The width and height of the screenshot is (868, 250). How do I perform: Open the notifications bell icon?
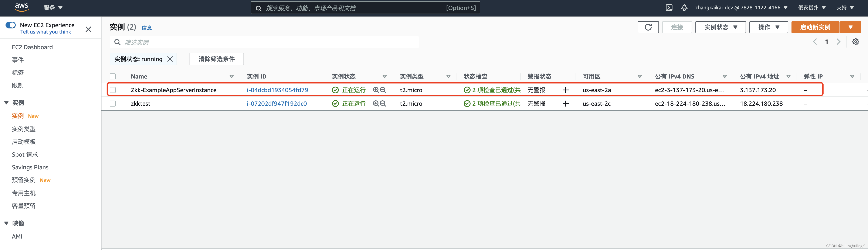click(684, 8)
